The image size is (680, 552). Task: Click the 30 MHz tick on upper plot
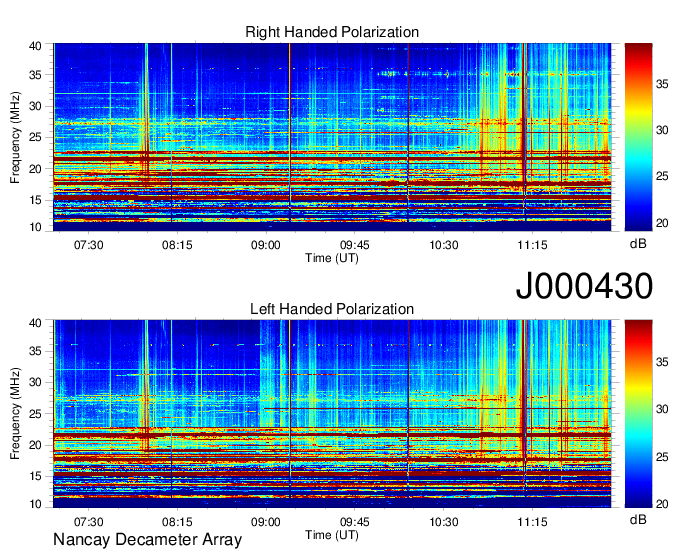[35, 106]
